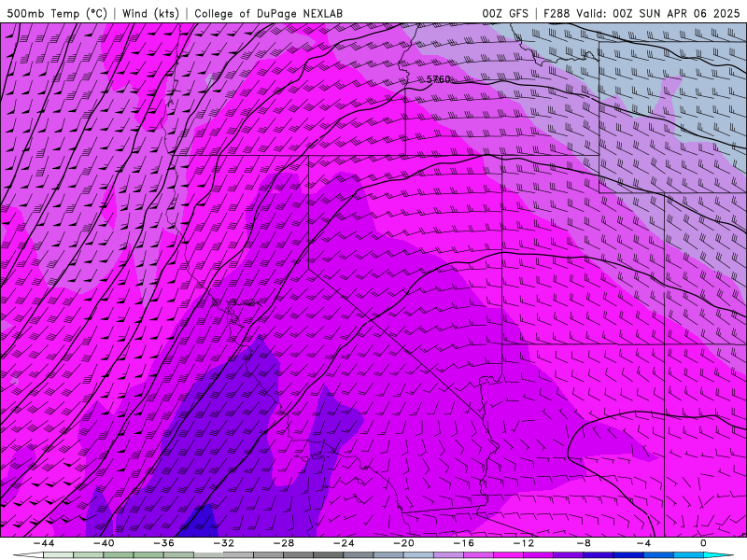Click the -36 colorbar tick label
Screen dimensions: 747x560
point(163,543)
